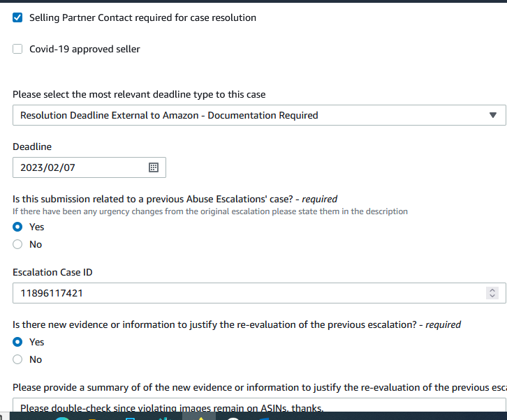Open the blue rightmost taskbar icon
The image size is (507, 420).
pos(263,419)
